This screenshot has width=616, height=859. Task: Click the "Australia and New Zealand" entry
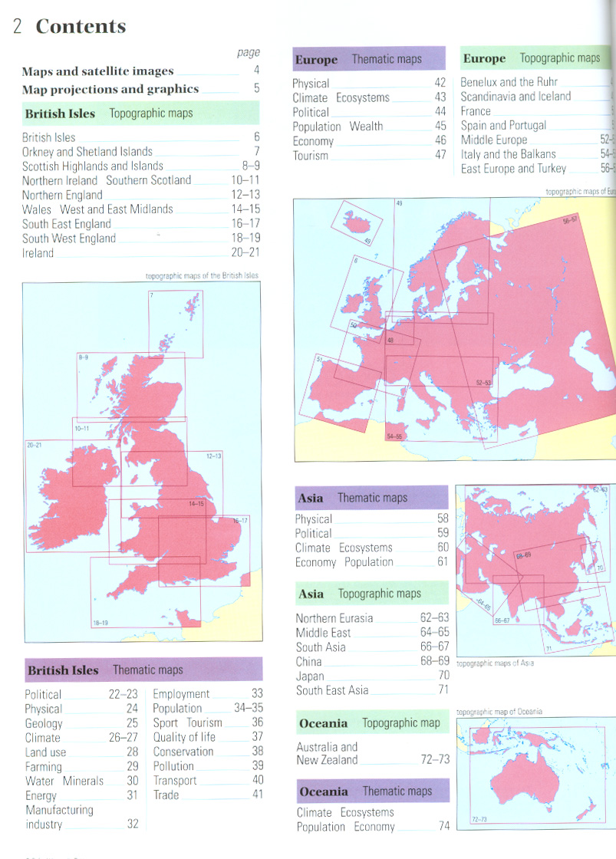coord(328,753)
